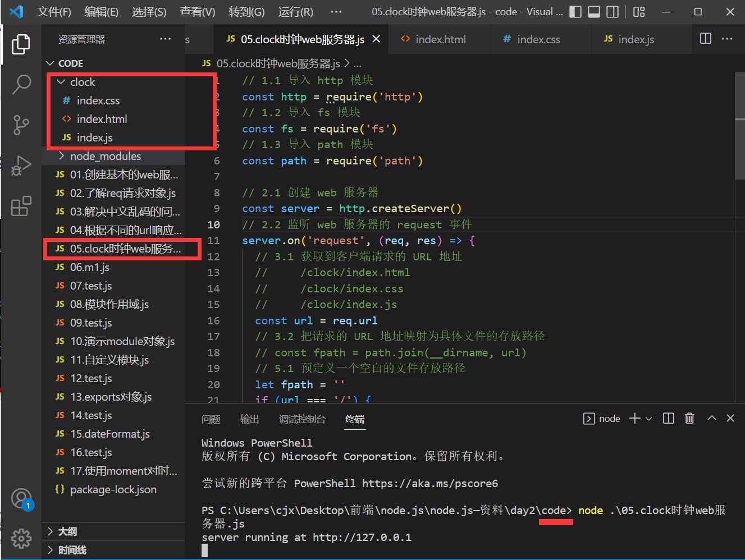Collapse the clock folder
This screenshot has width=745, height=560.
click(x=115, y=82)
